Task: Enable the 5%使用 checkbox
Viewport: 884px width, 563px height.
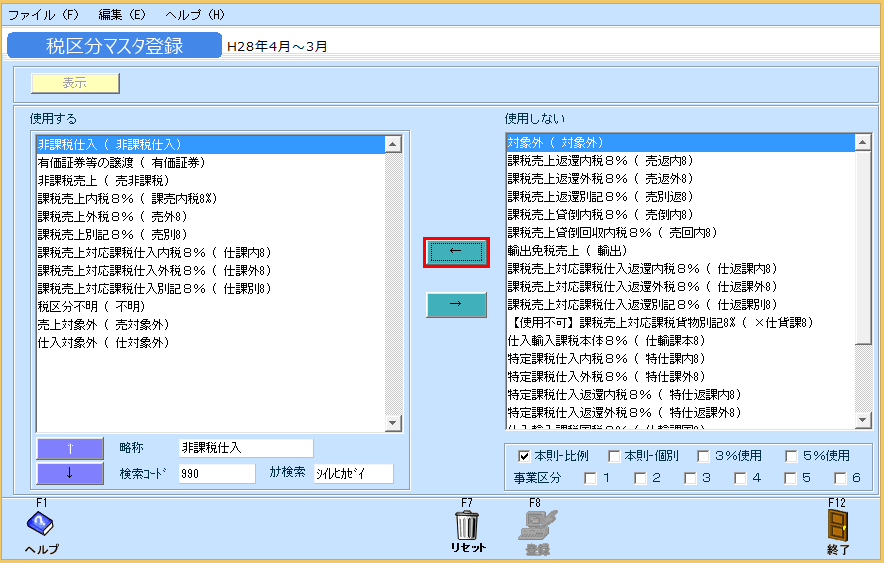Action: click(x=791, y=456)
